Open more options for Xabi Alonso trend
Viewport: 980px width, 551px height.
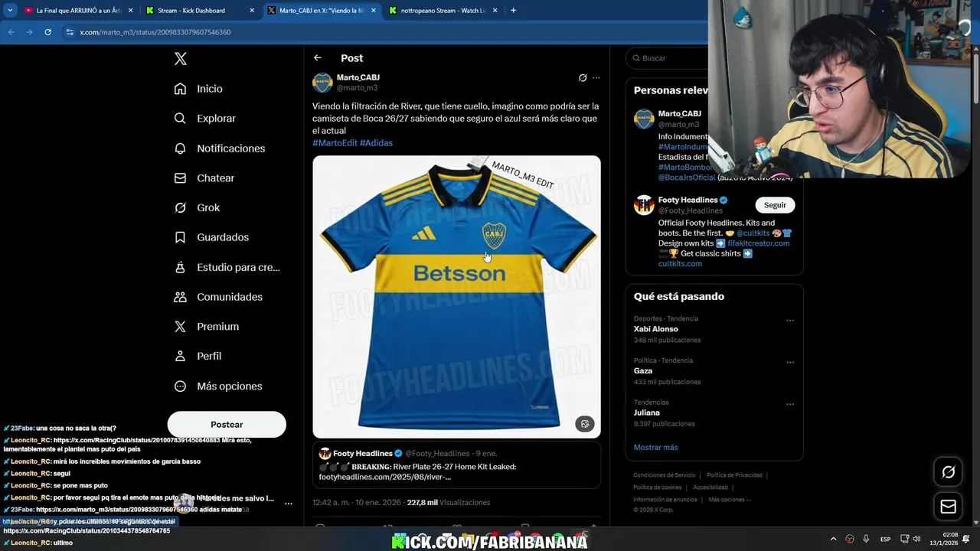point(790,321)
